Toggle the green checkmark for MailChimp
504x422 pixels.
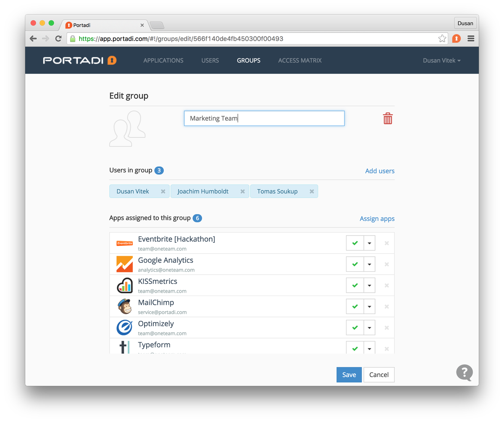tap(355, 307)
